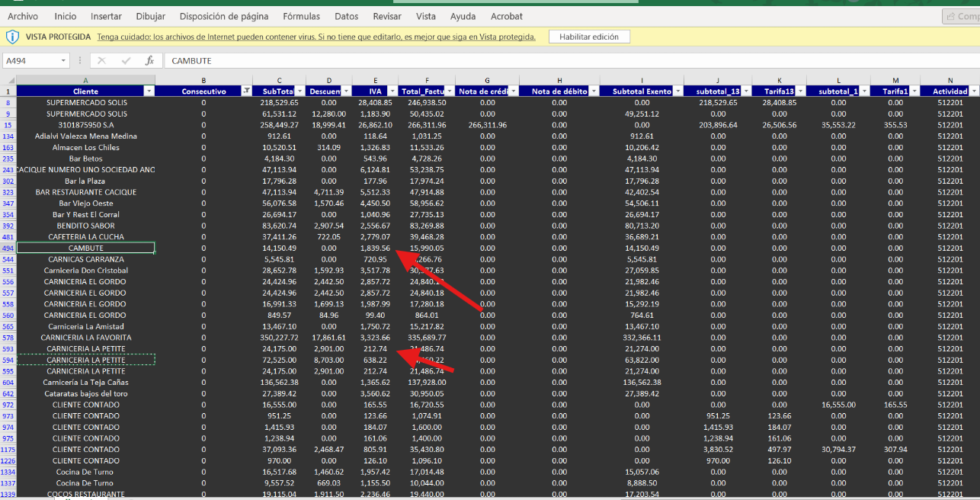Click inside the formula bar showing CAMBUTE

(x=533, y=61)
